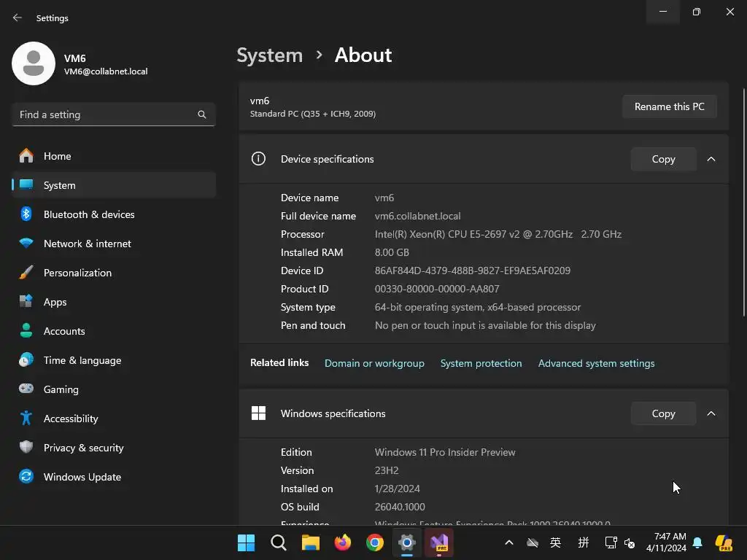747x560 pixels.
Task: Focus the Find a setting search box
Action: pyautogui.click(x=113, y=114)
